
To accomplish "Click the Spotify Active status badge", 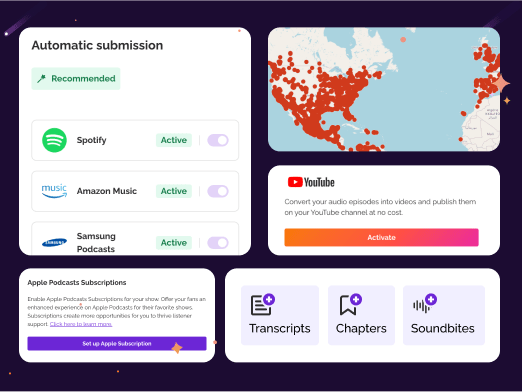I will [174, 140].
